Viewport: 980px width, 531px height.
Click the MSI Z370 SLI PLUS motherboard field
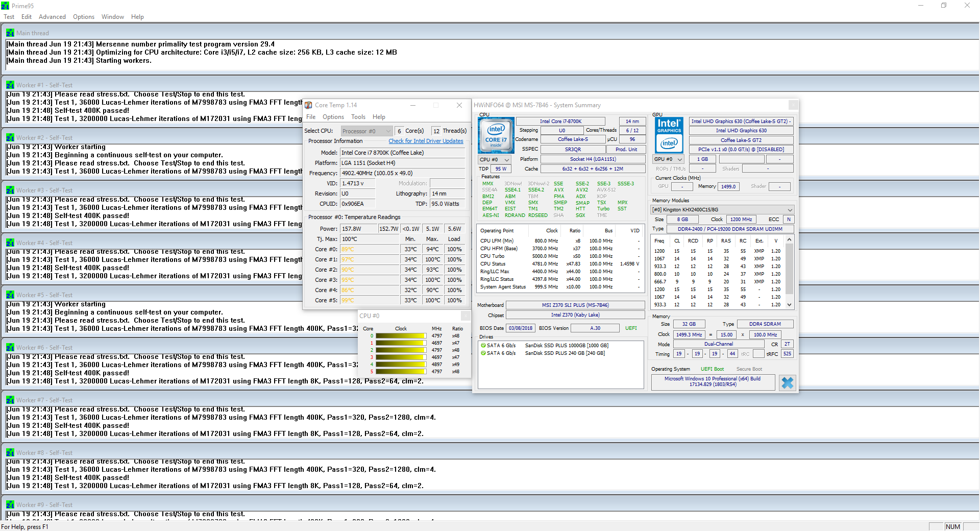(575, 305)
